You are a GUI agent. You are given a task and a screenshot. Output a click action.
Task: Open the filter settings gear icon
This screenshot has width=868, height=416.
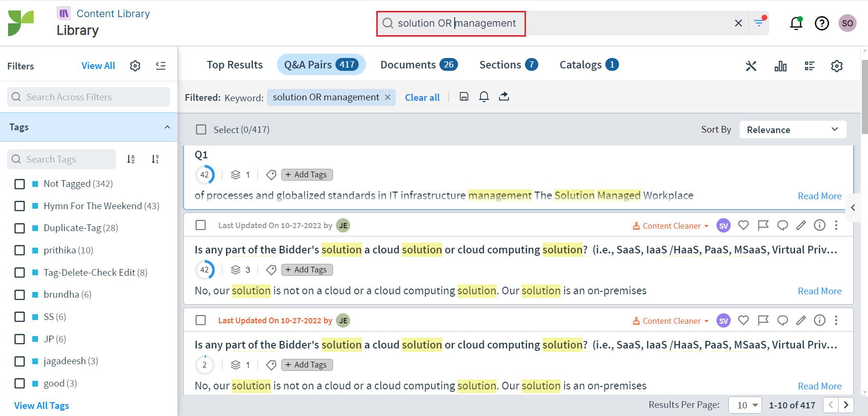coord(135,66)
